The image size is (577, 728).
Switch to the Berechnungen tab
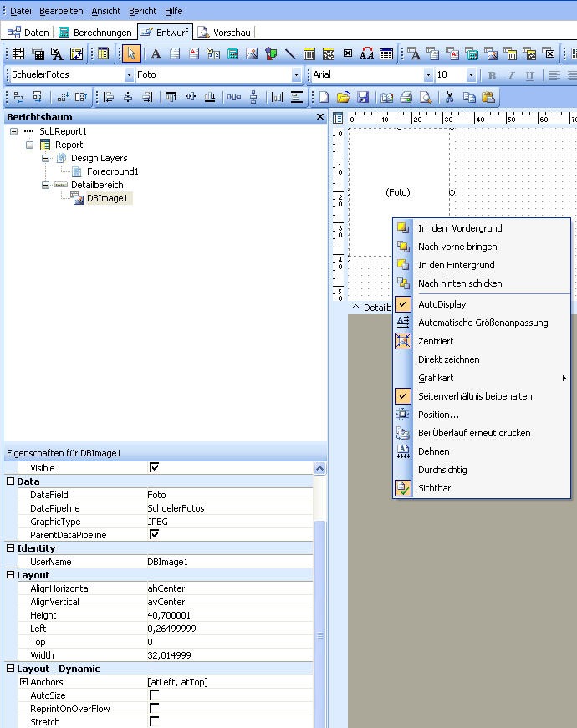[95, 32]
